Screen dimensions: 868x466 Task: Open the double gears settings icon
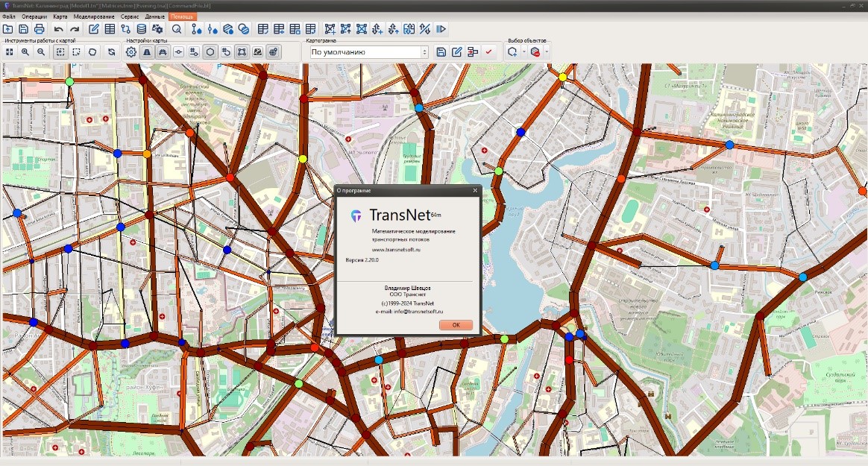tap(157, 29)
